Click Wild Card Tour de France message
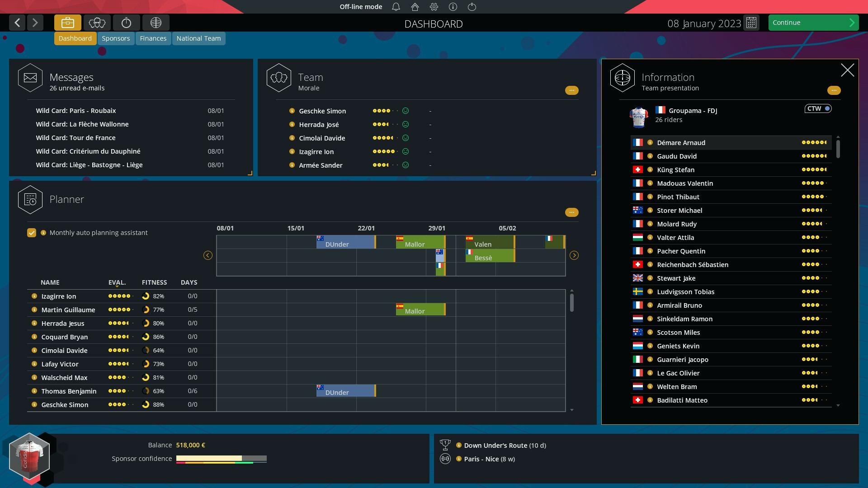Viewport: 868px width, 488px height. coord(75,137)
